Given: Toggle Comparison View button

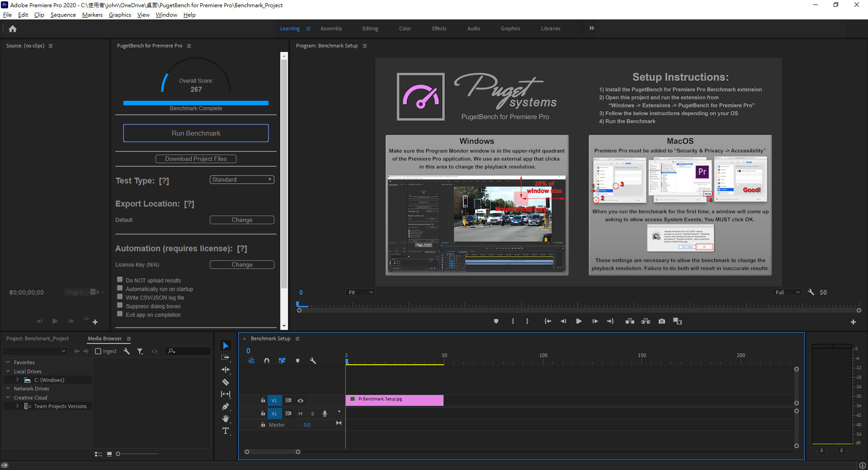Looking at the screenshot, I should coord(677,321).
